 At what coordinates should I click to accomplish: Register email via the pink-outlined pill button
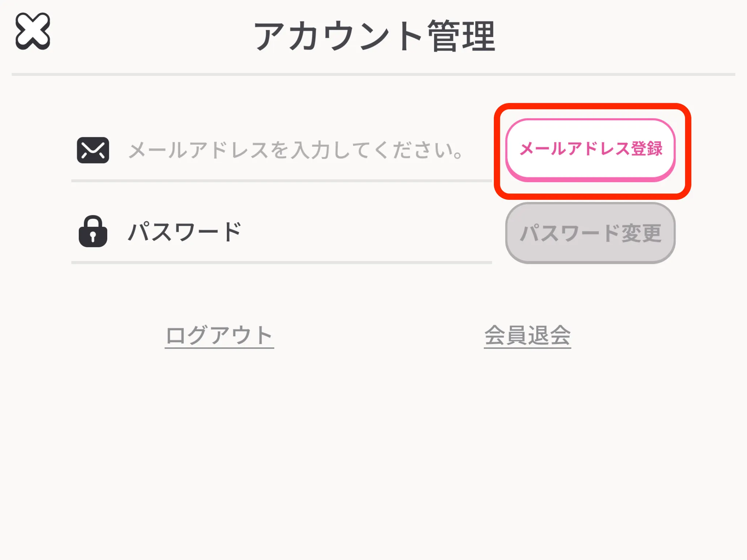(590, 149)
